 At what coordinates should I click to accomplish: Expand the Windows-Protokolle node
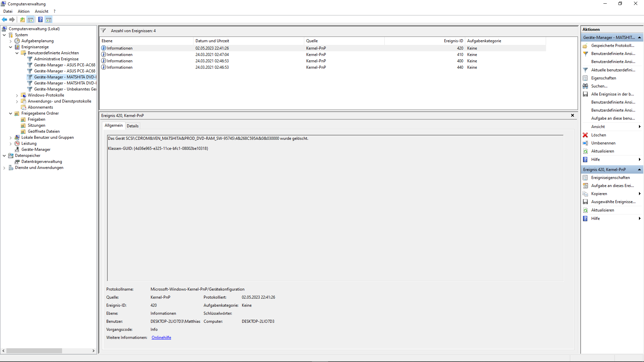pyautogui.click(x=17, y=95)
